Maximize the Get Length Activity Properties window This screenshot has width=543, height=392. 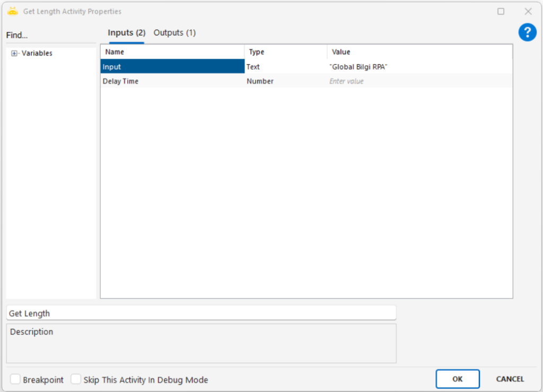tap(501, 11)
